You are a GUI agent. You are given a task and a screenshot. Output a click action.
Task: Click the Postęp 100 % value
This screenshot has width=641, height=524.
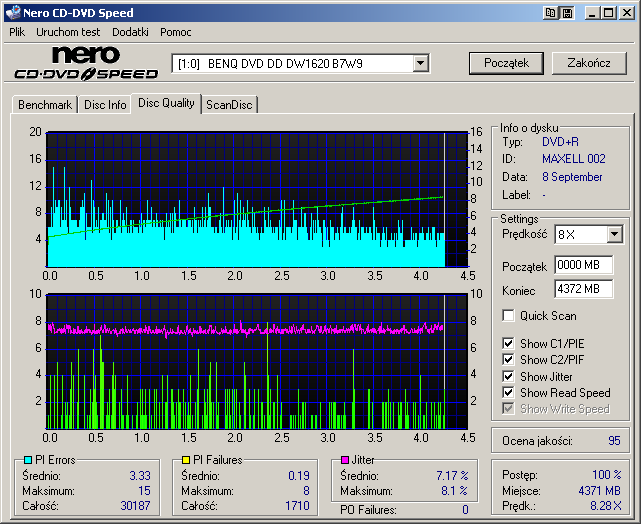click(x=607, y=475)
